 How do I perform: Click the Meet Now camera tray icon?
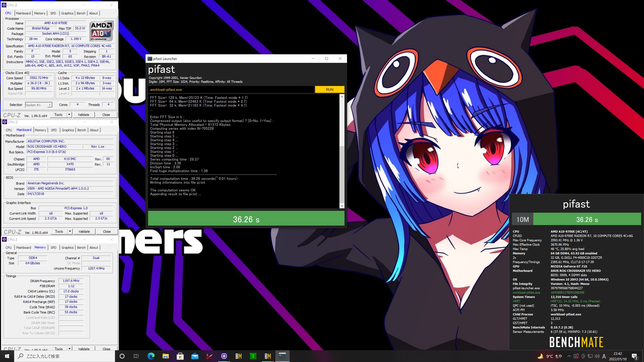pos(583,356)
